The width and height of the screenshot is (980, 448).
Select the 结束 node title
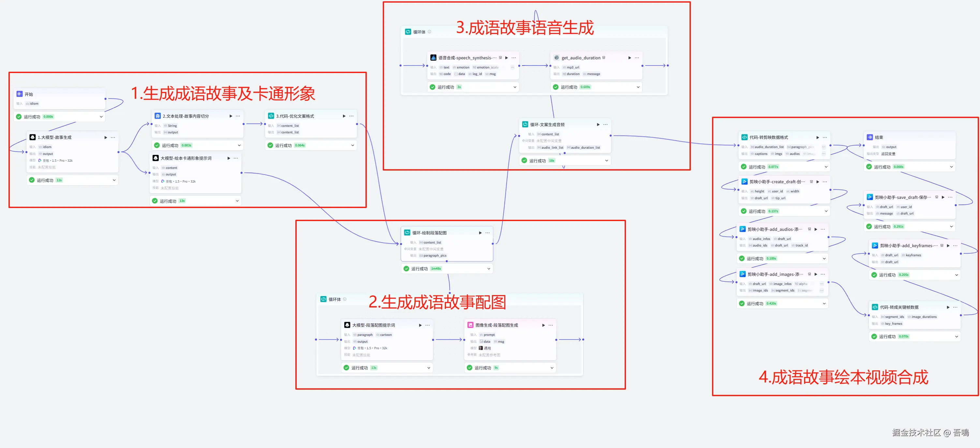point(879,137)
